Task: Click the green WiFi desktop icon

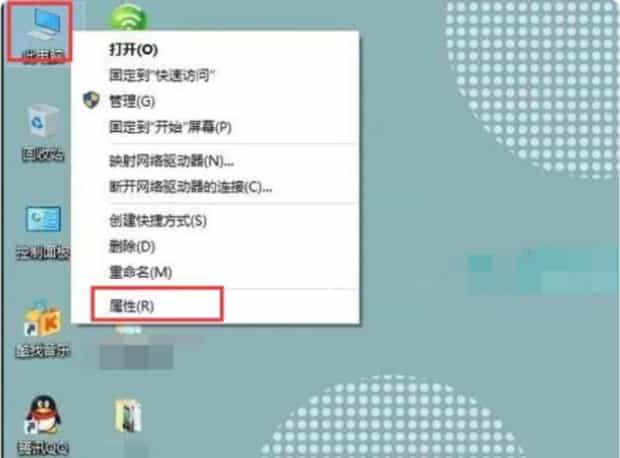Action: (x=128, y=17)
